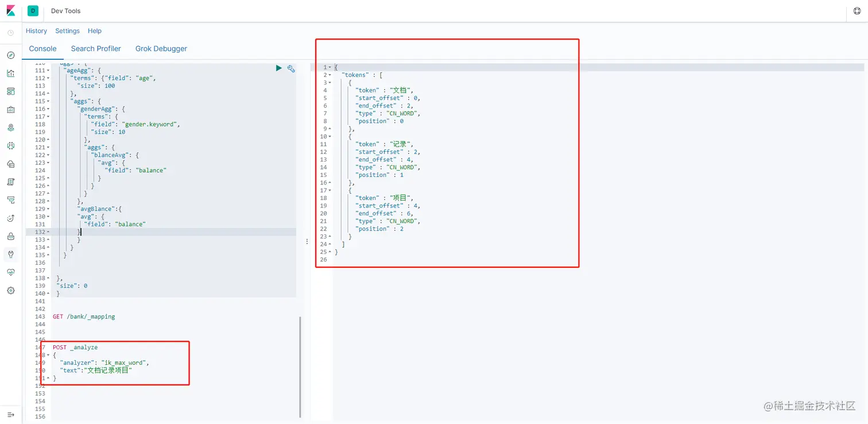Open Maps from the sidebar
The height and width of the screenshot is (424, 868).
click(10, 128)
